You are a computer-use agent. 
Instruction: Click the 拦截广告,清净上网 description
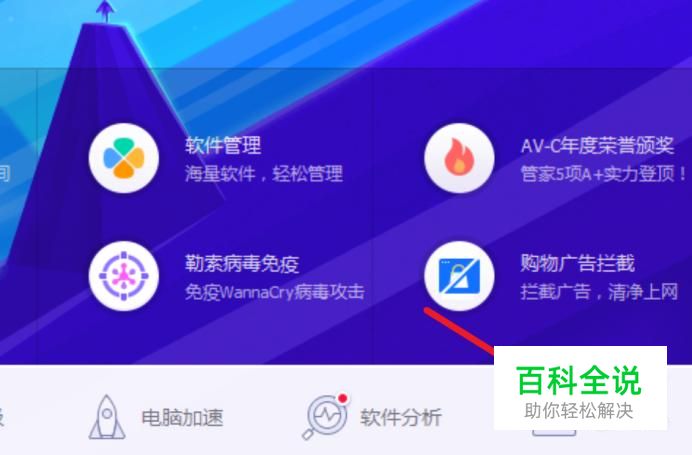599,292
